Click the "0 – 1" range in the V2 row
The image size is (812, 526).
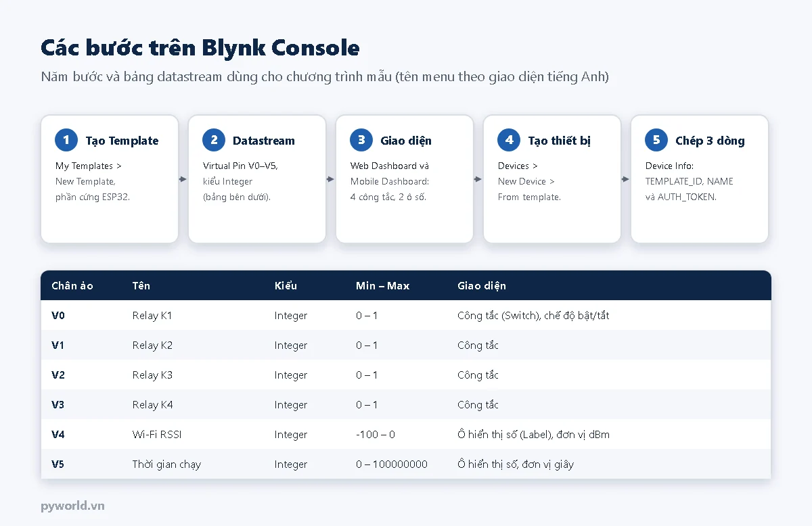pos(367,375)
